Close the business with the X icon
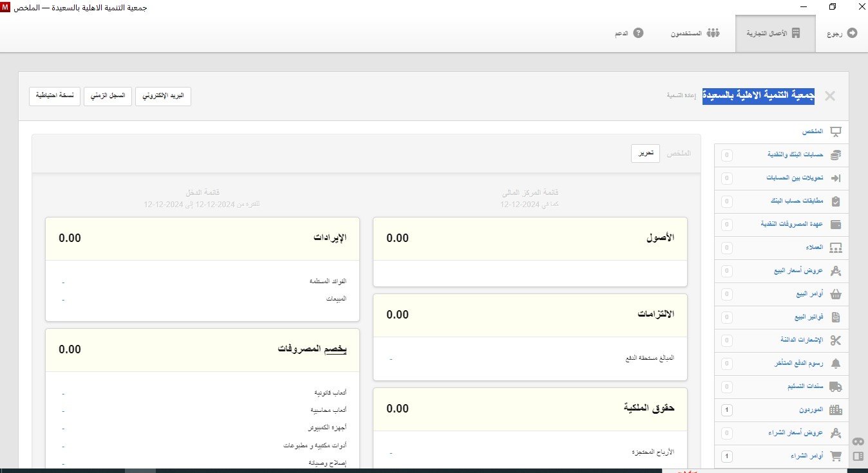Image resolution: width=868 pixels, height=473 pixels. [x=830, y=96]
